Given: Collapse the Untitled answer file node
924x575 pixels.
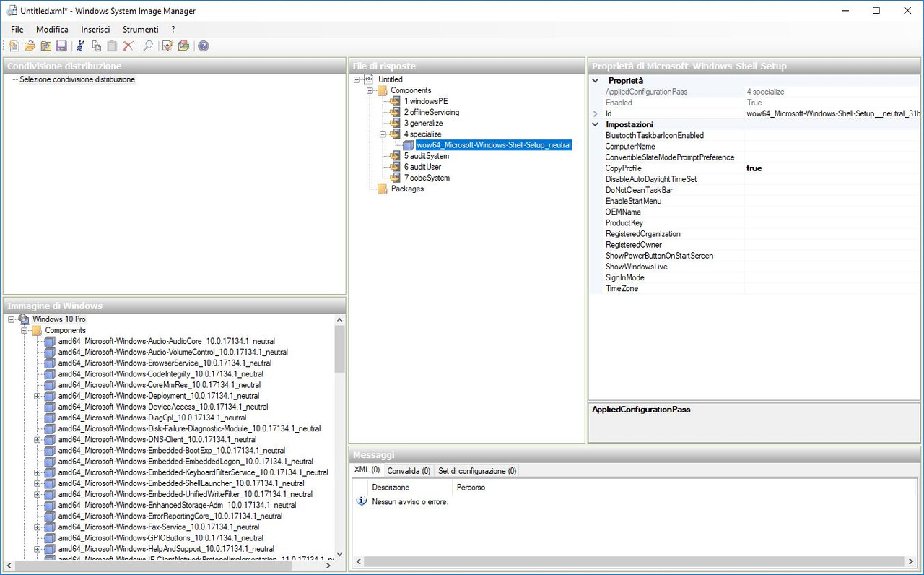Looking at the screenshot, I should [x=357, y=79].
